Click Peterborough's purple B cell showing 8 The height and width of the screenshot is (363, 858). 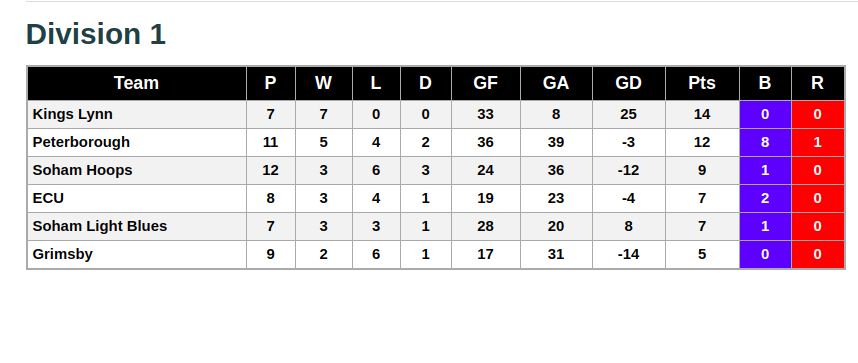click(x=765, y=142)
